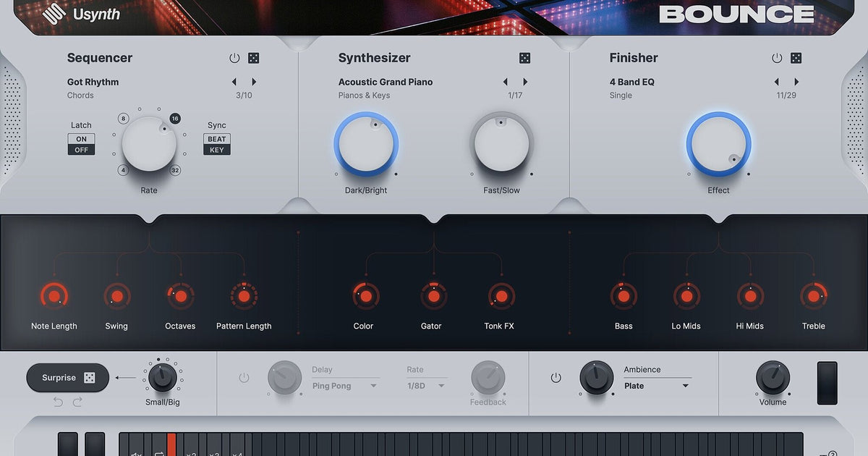This screenshot has height=456, width=868.
Task: Click the redo arrow under Surprise
Action: 77,402
